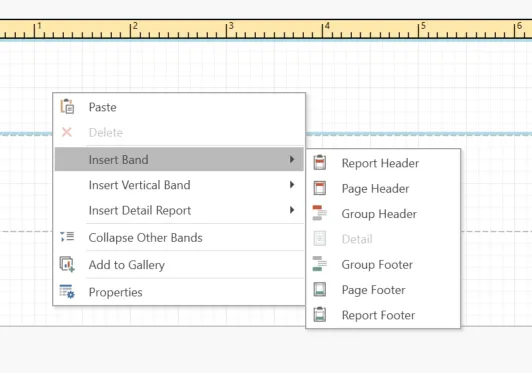Click the Paste clipboard icon
The width and height of the screenshot is (532, 373).
click(x=67, y=107)
